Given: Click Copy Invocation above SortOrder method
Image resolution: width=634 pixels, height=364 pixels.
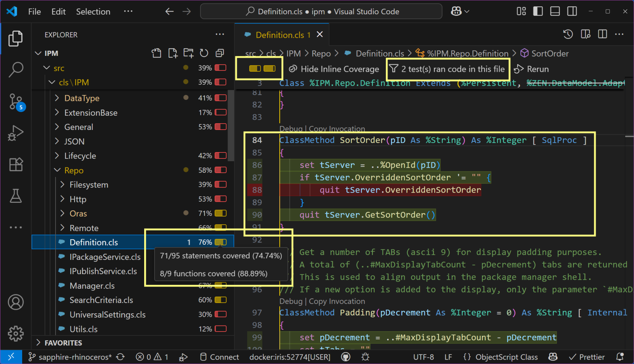Looking at the screenshot, I should (x=337, y=129).
